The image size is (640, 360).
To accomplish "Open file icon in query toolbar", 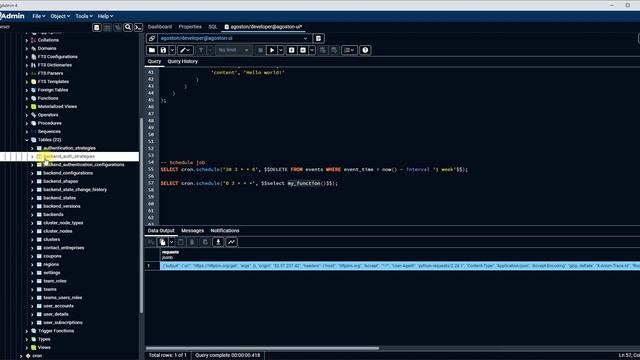I will tap(152, 50).
